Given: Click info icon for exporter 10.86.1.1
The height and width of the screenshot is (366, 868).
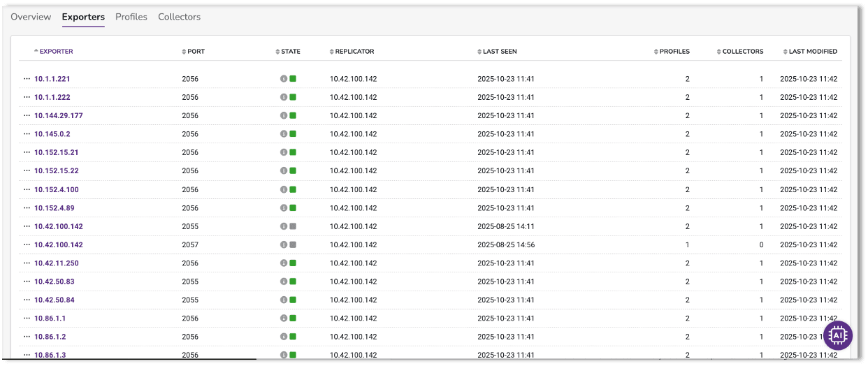Looking at the screenshot, I should (x=284, y=319).
